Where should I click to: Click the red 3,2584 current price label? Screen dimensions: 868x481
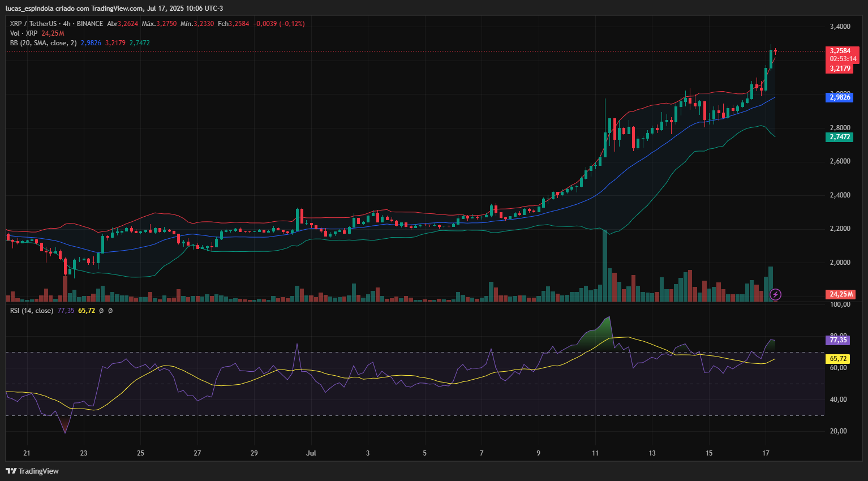[840, 51]
